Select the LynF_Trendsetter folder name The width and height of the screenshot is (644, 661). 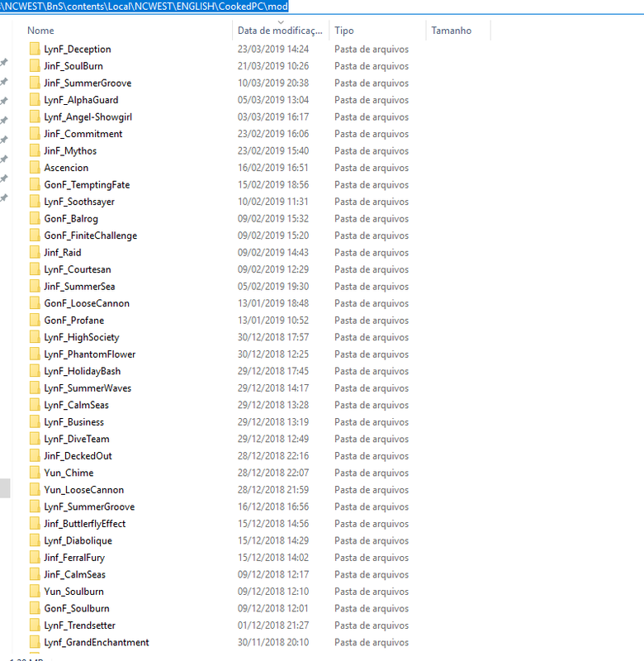point(79,625)
